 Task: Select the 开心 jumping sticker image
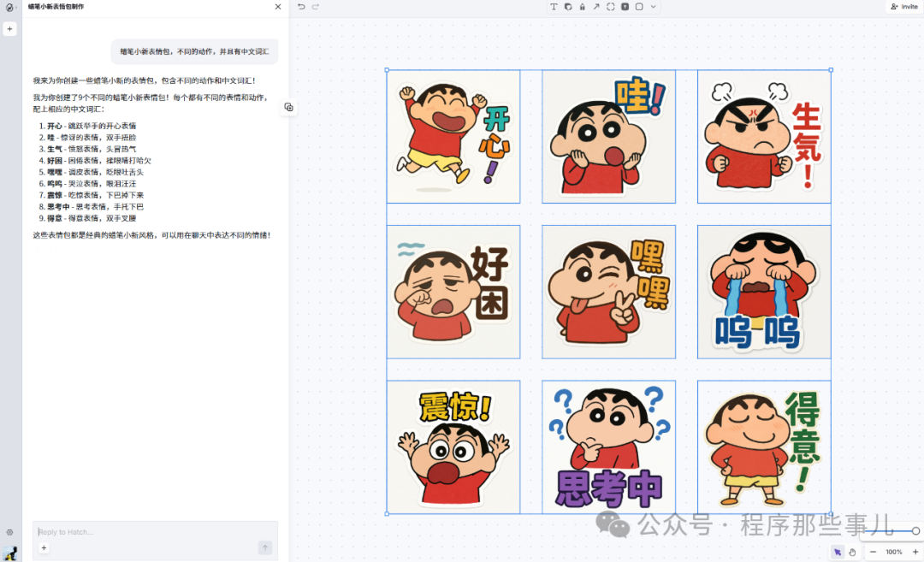click(x=453, y=137)
